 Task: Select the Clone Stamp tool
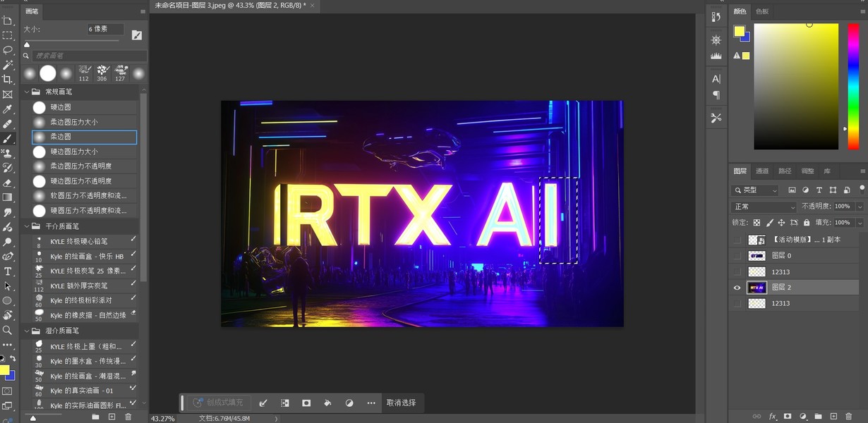pos(7,153)
